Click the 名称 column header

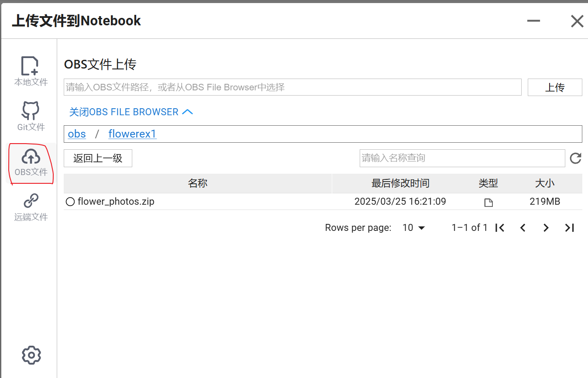198,183
